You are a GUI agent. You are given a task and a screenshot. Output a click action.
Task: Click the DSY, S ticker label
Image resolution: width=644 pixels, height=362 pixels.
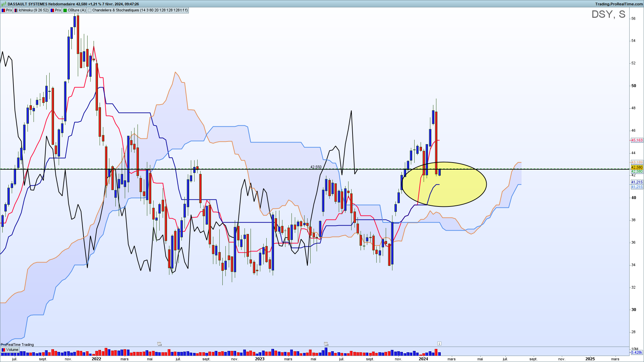coord(608,14)
